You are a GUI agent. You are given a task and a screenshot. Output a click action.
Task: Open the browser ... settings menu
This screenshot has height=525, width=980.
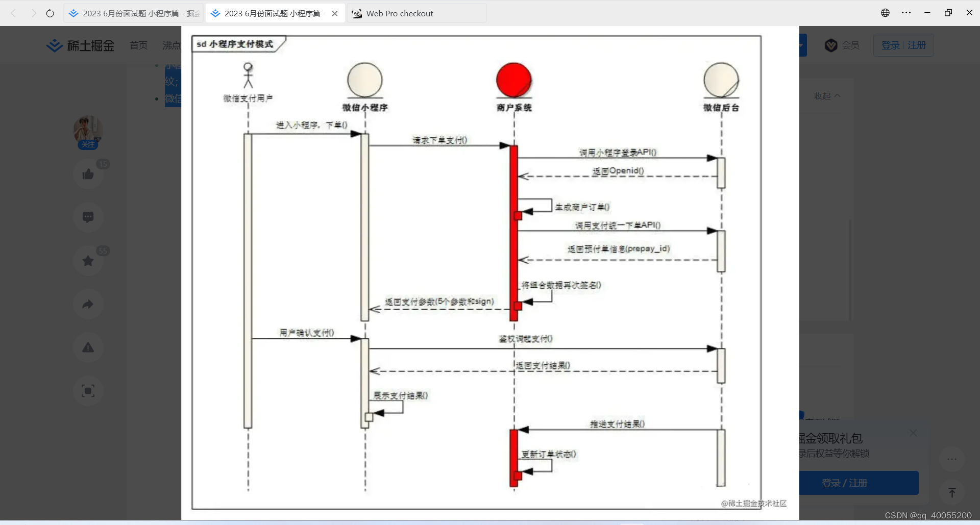(x=907, y=12)
